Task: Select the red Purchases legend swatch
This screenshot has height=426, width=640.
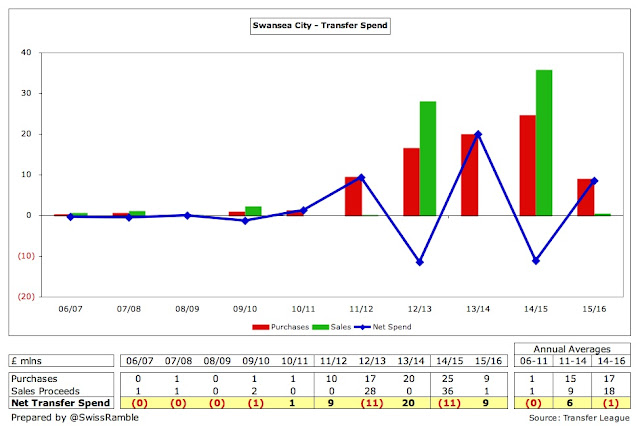Action: point(260,327)
